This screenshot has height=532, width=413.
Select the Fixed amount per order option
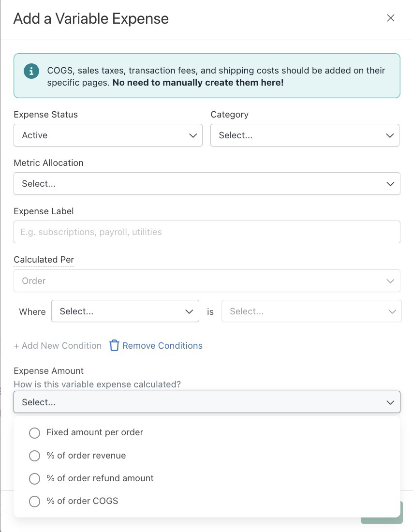(x=86, y=432)
